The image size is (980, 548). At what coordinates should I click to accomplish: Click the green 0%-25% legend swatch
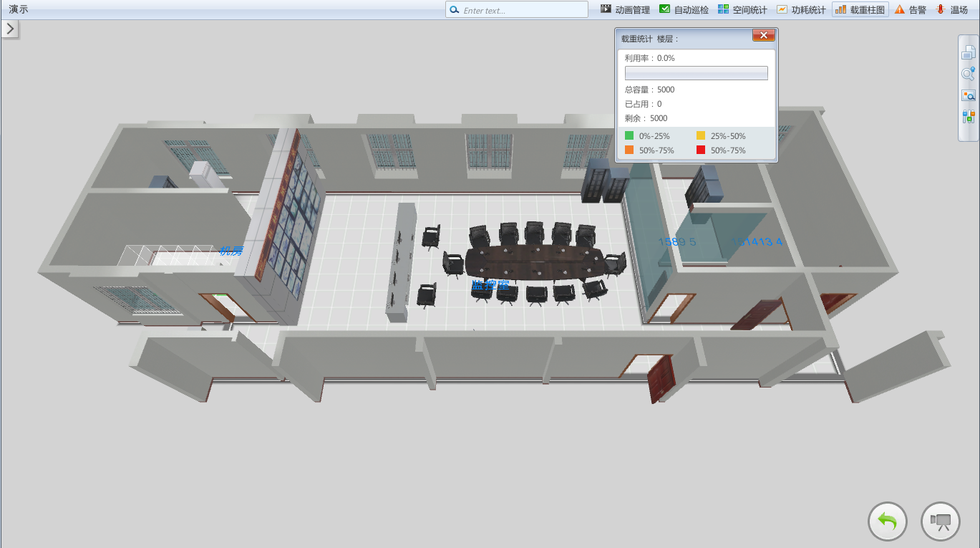(629, 135)
